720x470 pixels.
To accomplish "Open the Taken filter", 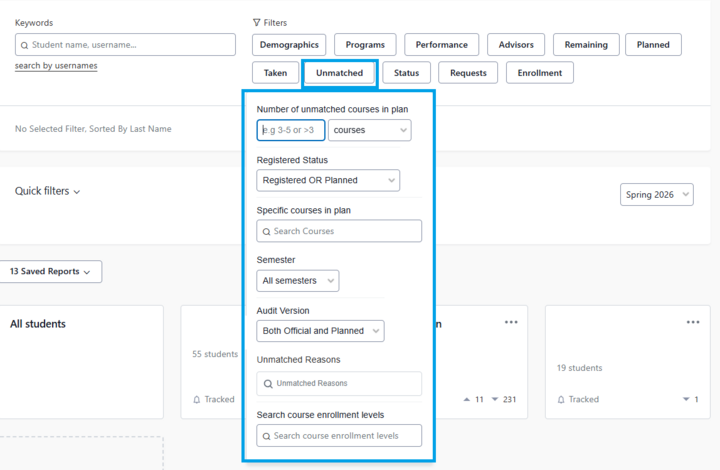I will coord(276,73).
